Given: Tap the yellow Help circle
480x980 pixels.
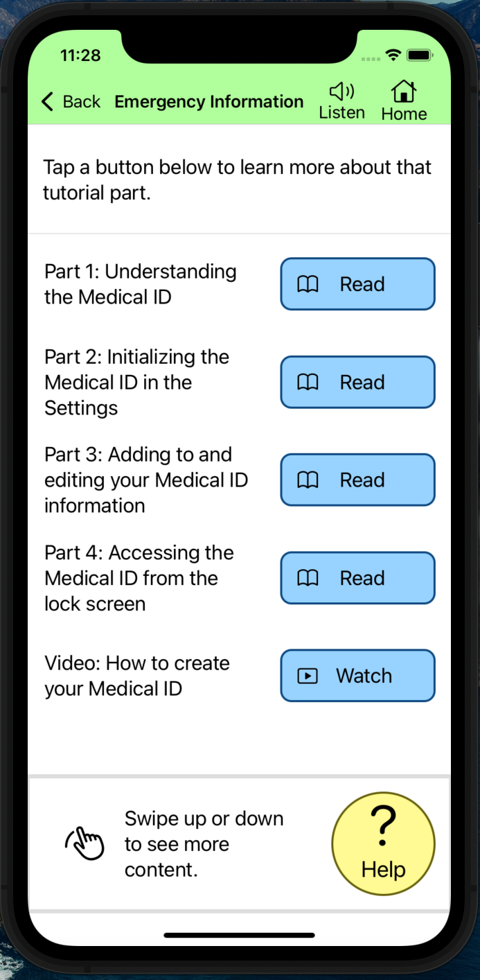Looking at the screenshot, I should (x=383, y=843).
